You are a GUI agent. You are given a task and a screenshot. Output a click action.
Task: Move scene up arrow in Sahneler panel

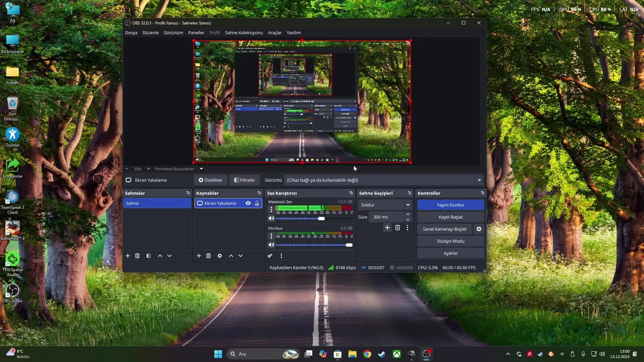(160, 256)
